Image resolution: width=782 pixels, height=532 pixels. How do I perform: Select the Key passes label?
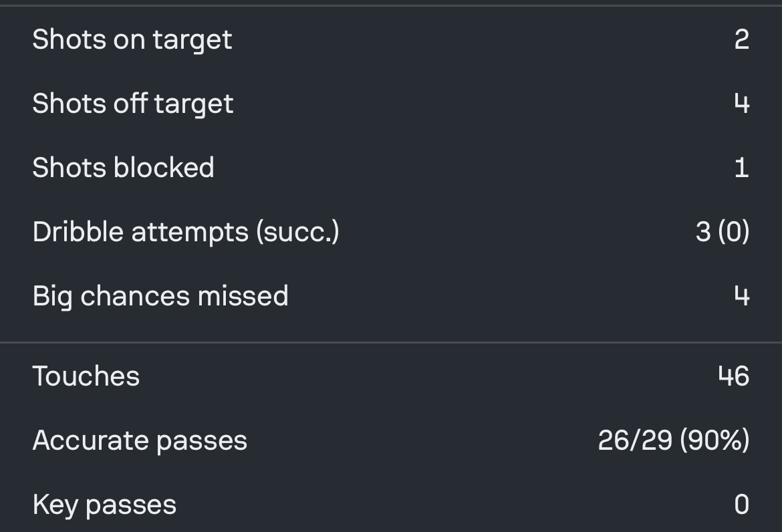coord(104,505)
